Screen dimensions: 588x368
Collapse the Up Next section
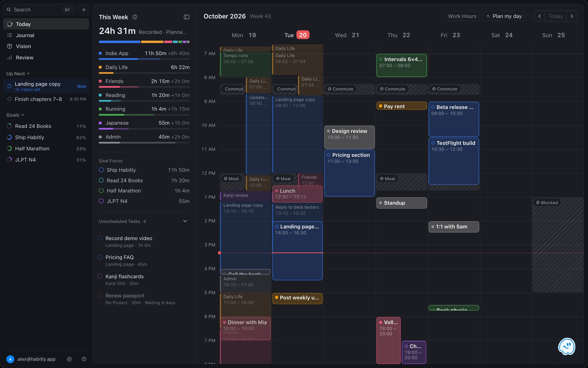[x=18, y=74]
